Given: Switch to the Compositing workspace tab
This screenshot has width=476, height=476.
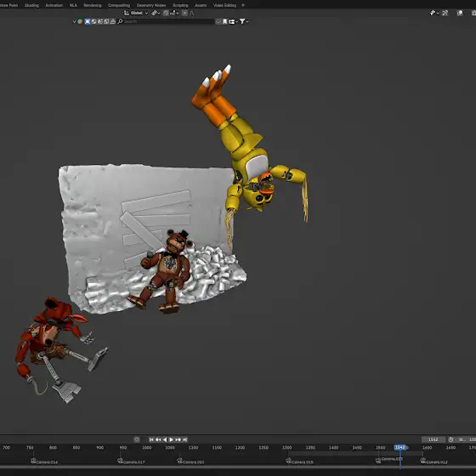Looking at the screenshot, I should tap(119, 5).
